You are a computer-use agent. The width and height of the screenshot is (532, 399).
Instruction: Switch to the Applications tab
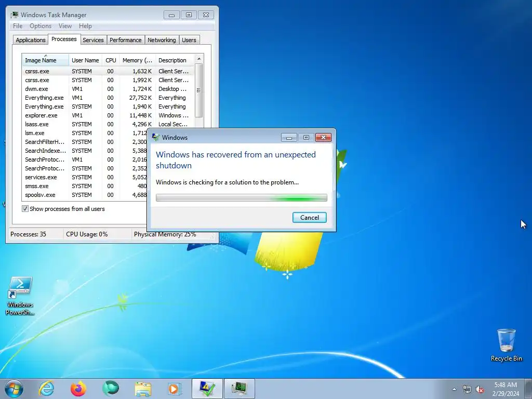tap(31, 40)
